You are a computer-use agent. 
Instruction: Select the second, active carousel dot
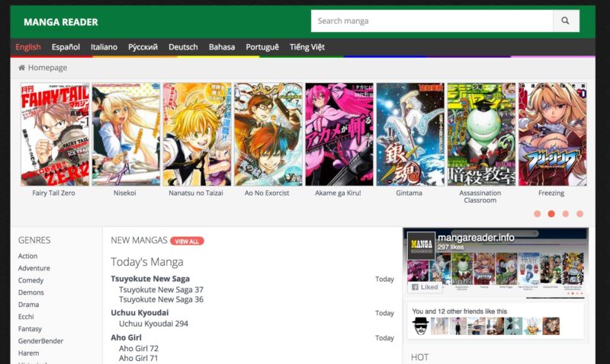(551, 214)
